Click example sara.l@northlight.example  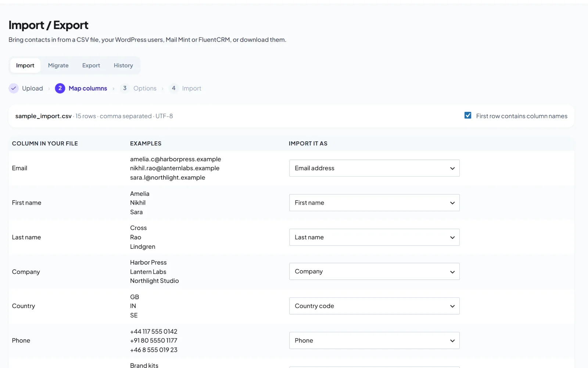[168, 177]
